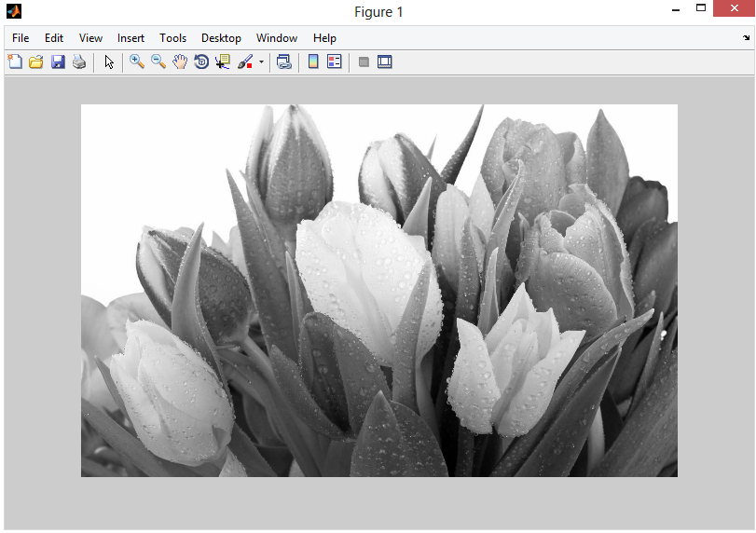Enable the Rotate 3D tool

[x=201, y=61]
